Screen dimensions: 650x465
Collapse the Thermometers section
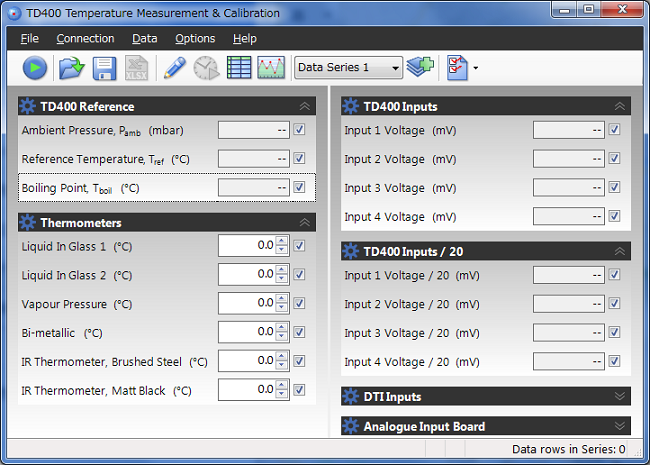pos(305,223)
